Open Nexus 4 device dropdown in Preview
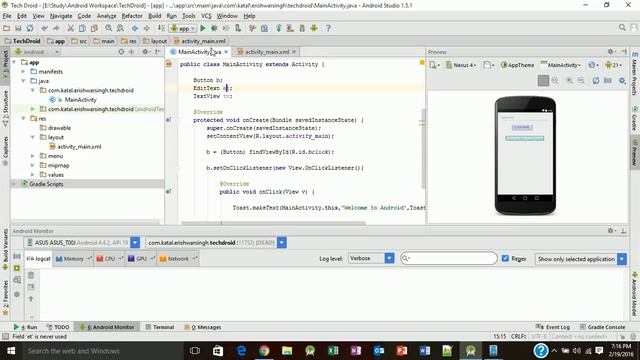The width and height of the screenshot is (640, 360). click(x=461, y=65)
